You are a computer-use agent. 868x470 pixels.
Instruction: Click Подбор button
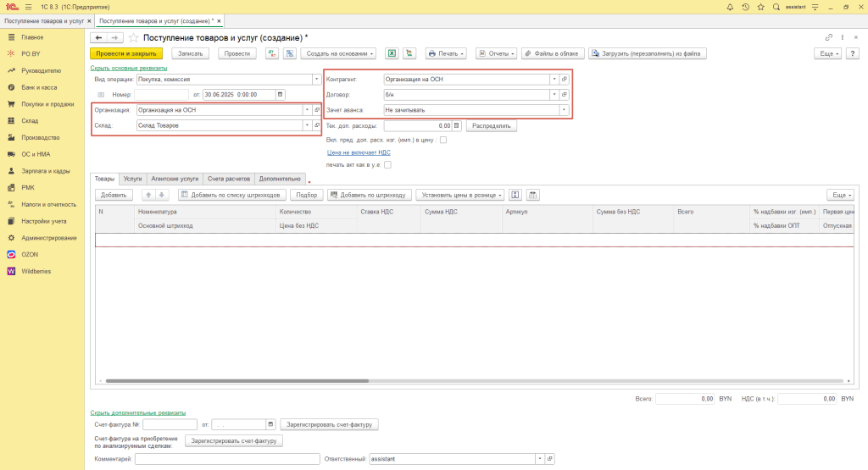[x=307, y=195]
